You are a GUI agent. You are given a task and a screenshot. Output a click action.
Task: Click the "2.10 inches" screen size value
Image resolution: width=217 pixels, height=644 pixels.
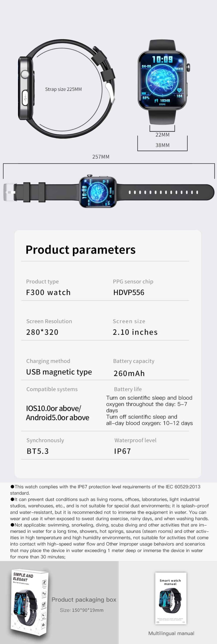(x=135, y=332)
